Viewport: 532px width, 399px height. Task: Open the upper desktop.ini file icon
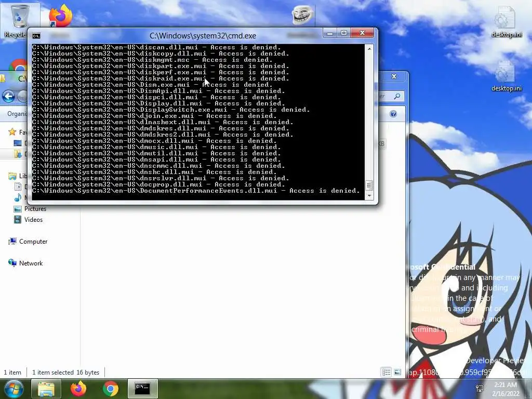[506, 22]
